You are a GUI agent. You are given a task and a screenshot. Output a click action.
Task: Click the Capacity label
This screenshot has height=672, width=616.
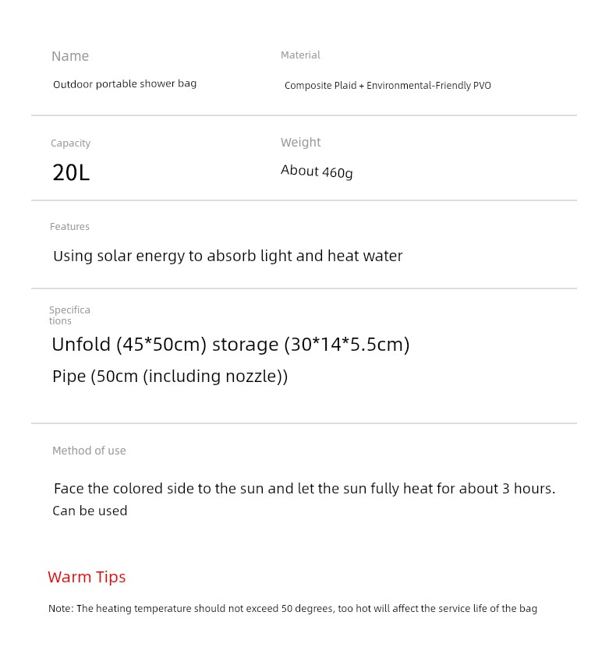pos(71,143)
